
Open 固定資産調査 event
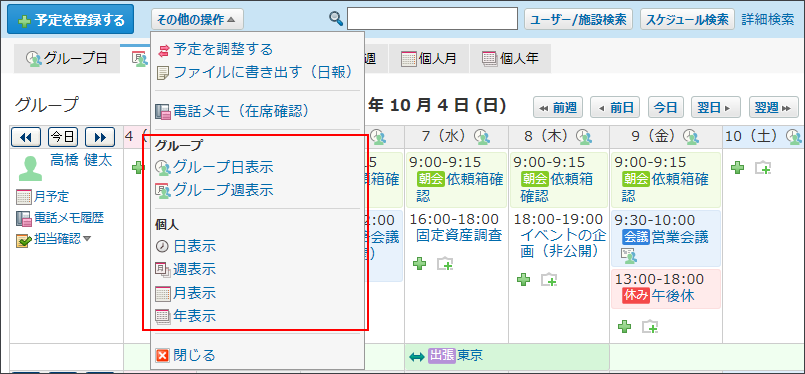458,235
